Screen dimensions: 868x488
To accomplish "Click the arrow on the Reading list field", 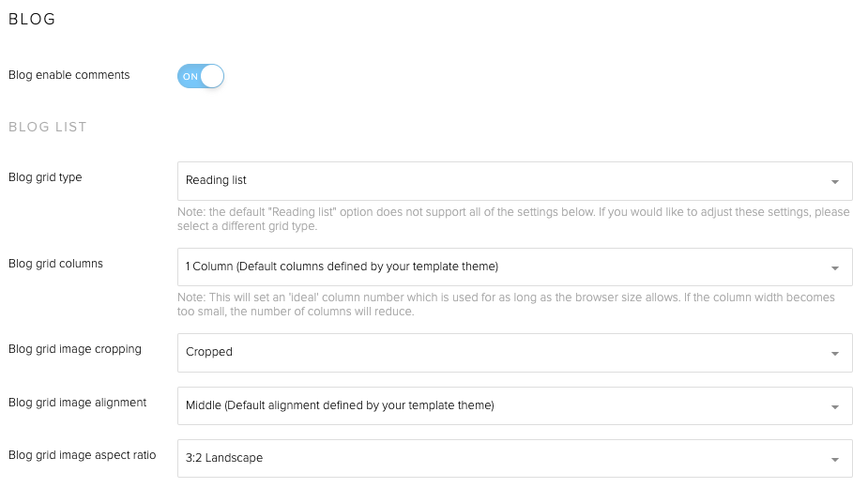I will click(834, 182).
